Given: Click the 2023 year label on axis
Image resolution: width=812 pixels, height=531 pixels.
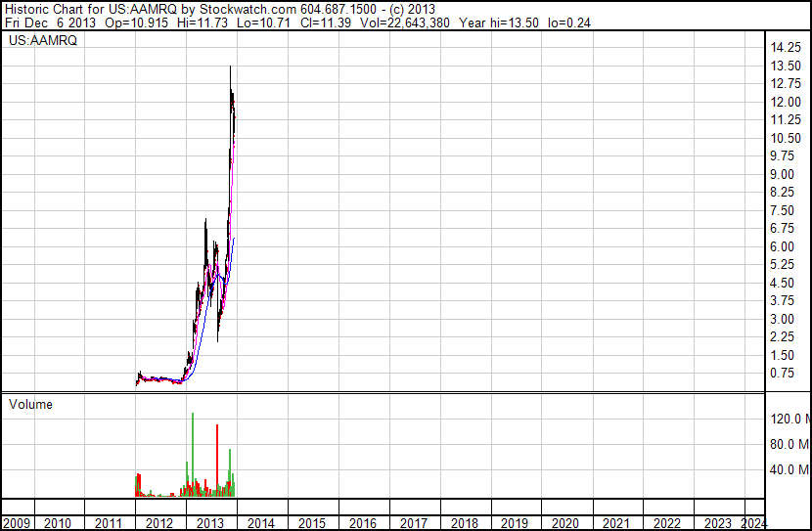Looking at the screenshot, I should pyautogui.click(x=718, y=523).
